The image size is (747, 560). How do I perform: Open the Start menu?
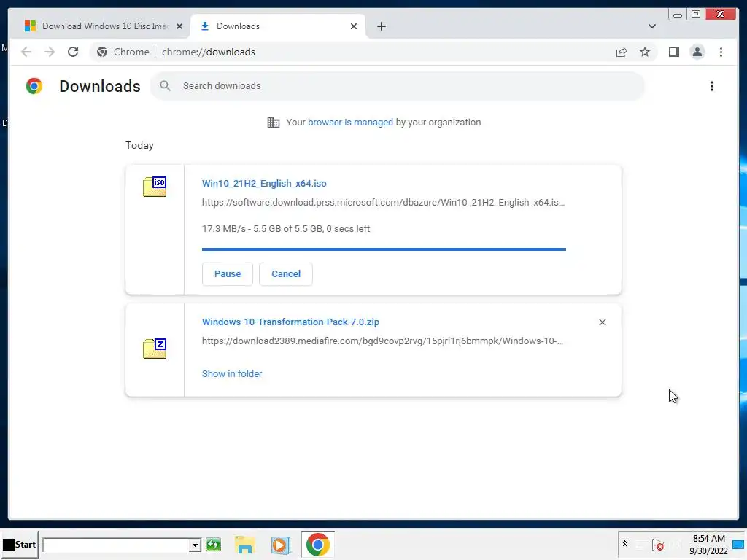click(x=19, y=544)
